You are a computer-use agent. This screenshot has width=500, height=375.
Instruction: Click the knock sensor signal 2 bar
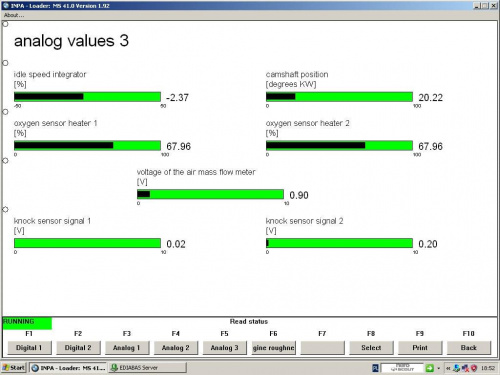(339, 243)
